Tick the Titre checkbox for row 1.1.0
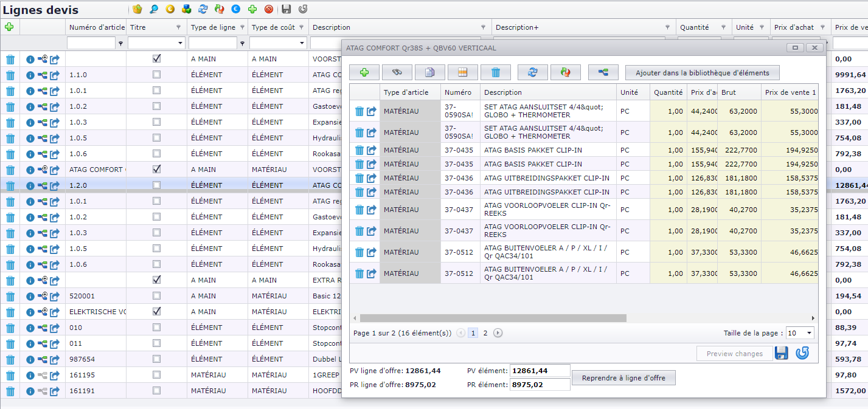 coord(156,74)
